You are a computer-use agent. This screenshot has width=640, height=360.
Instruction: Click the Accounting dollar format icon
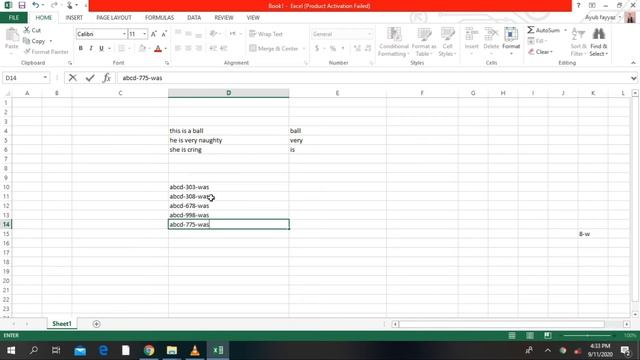click(x=317, y=49)
